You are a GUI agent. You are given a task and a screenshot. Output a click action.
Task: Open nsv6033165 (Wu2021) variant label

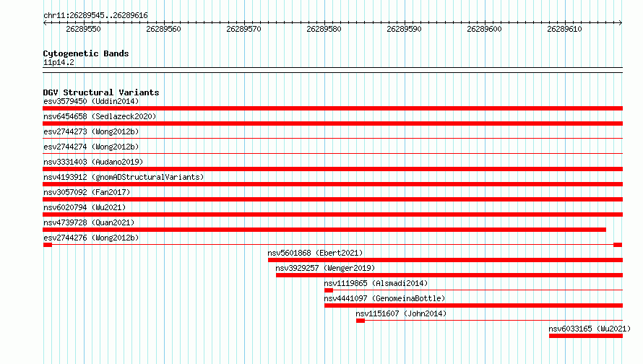click(x=590, y=329)
